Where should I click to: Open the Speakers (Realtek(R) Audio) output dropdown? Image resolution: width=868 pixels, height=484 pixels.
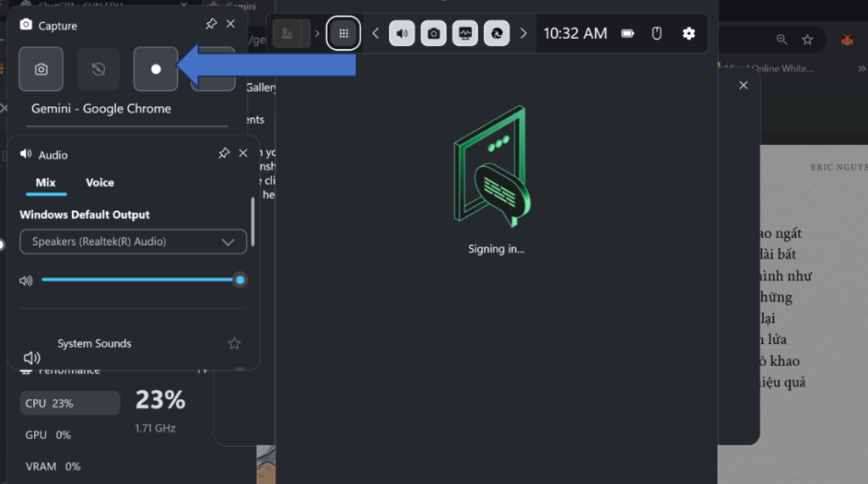(x=133, y=242)
